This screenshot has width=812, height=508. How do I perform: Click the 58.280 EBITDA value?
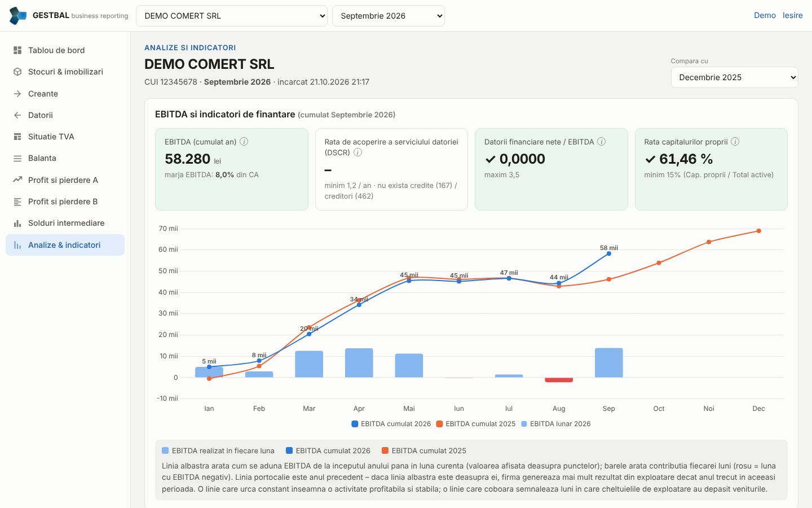[x=187, y=159]
